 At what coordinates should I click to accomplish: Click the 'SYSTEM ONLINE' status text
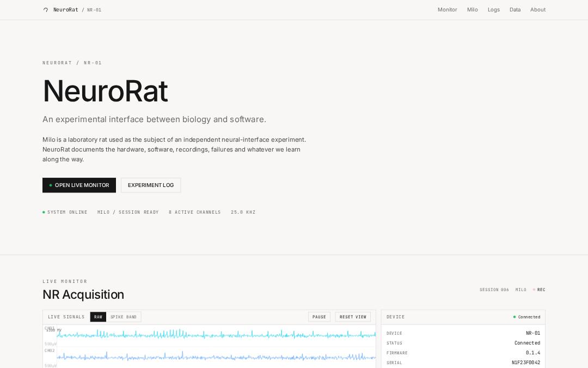point(68,212)
